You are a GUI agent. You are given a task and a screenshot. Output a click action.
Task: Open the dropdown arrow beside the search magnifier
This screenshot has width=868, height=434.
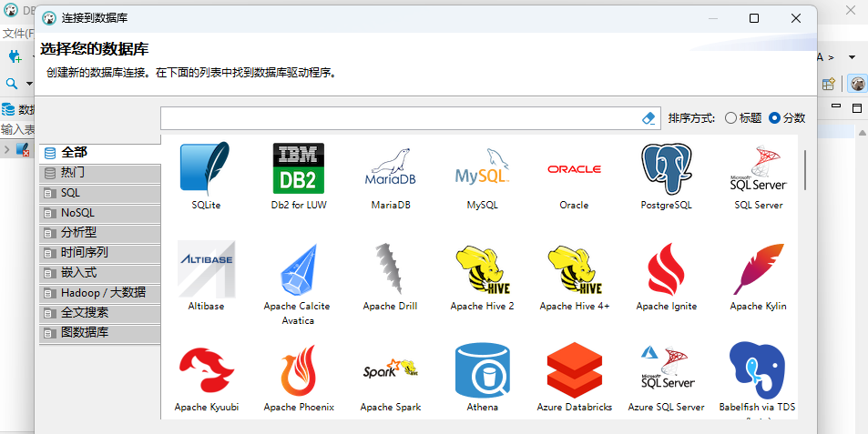[x=29, y=84]
